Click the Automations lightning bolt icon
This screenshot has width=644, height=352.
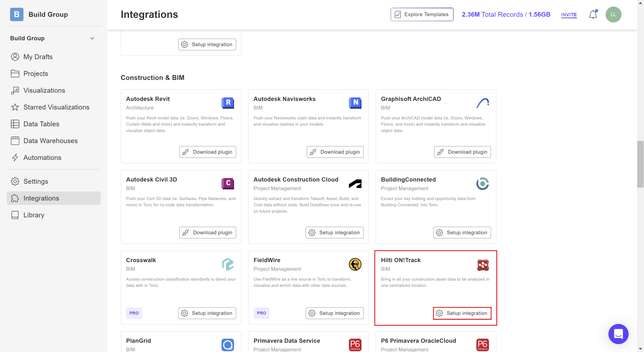click(x=15, y=158)
